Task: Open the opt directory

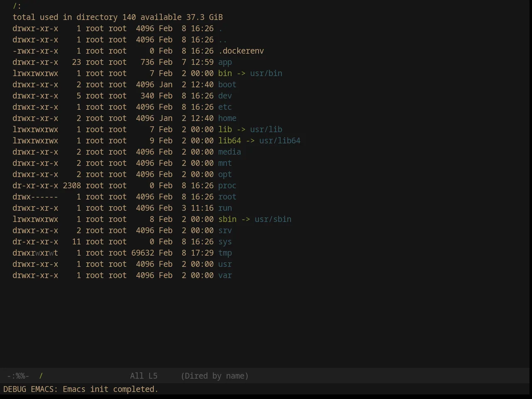Action: 225,175
